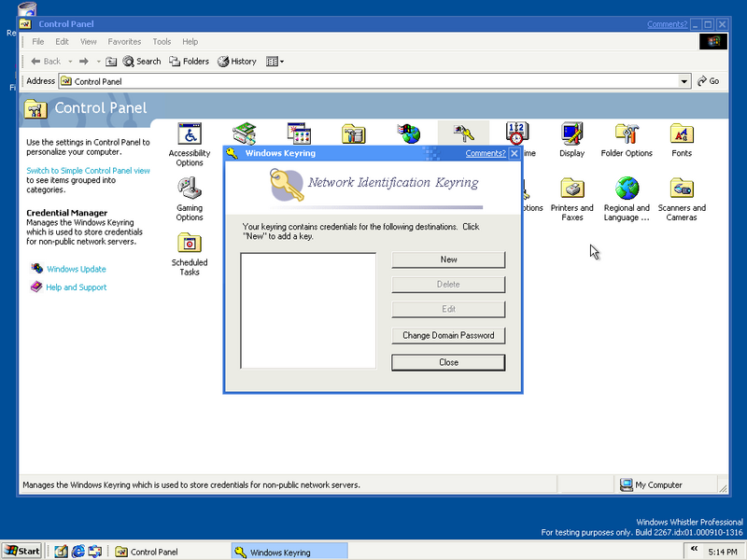Open the Start menu
The height and width of the screenshot is (560, 747).
[21, 552]
